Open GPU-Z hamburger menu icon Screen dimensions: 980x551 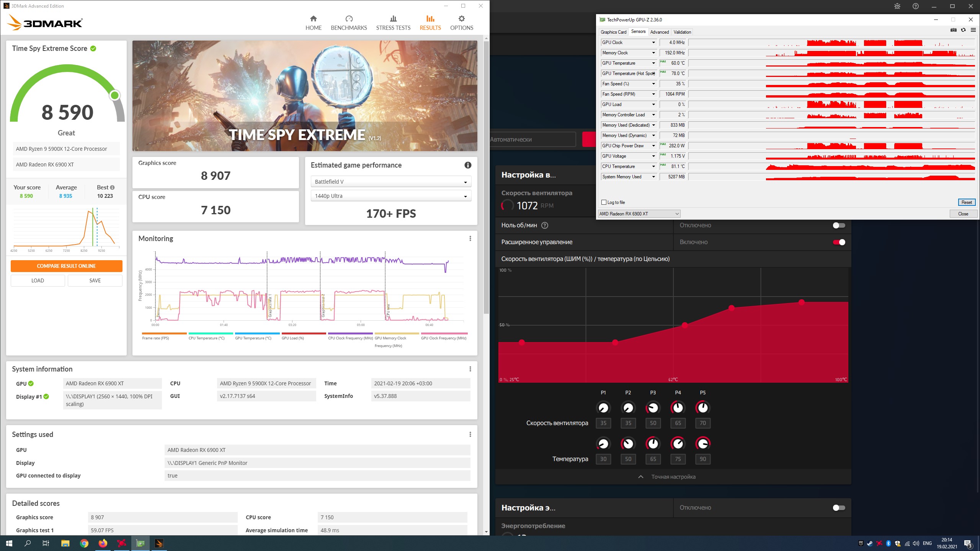coord(973,30)
